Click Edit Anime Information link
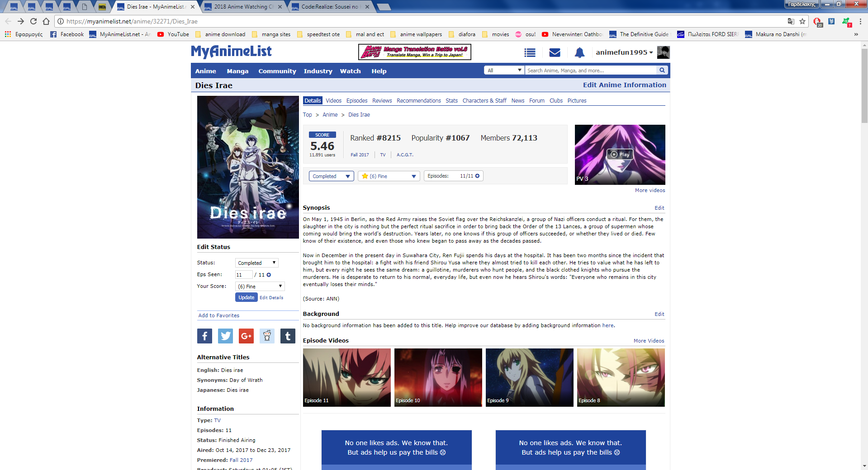 point(624,85)
